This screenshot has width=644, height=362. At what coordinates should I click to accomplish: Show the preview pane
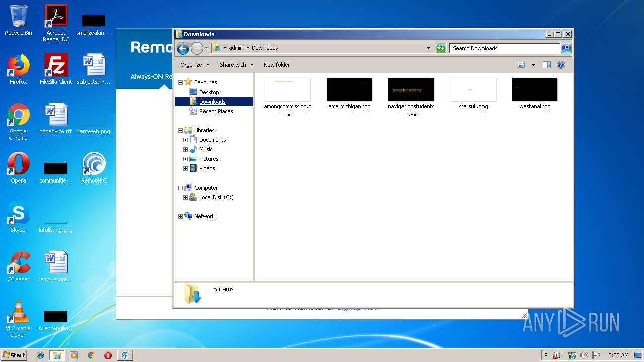click(547, 65)
